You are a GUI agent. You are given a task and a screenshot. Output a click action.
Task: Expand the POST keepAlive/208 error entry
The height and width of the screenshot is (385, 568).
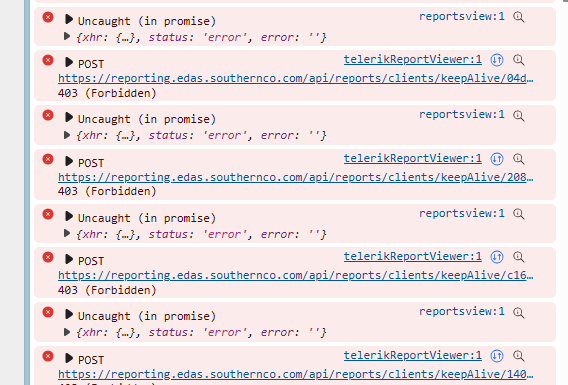click(68, 161)
